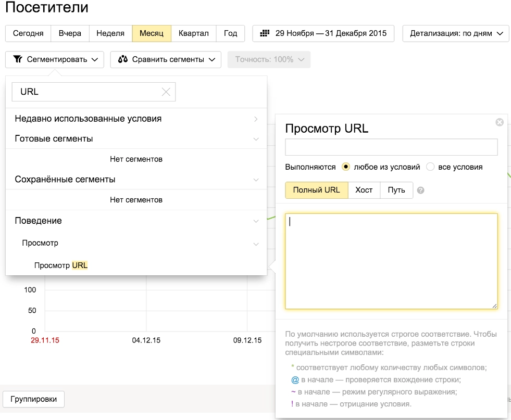Image resolution: width=511 pixels, height=420 pixels.
Task: Select the «Просмотр URL» condition in the list
Action: 61,265
